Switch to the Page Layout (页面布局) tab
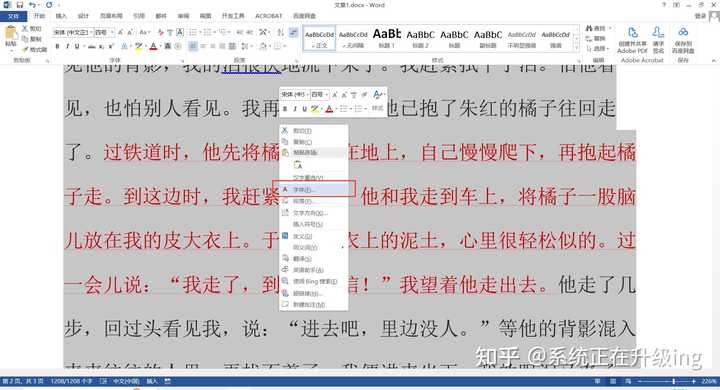720x390 pixels. click(111, 16)
